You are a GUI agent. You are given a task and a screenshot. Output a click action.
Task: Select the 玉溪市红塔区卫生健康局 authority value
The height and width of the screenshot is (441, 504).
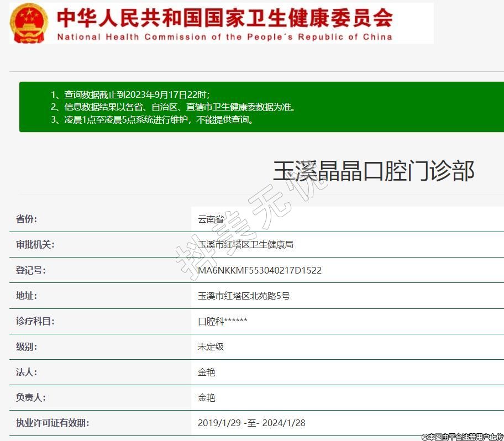(245, 244)
